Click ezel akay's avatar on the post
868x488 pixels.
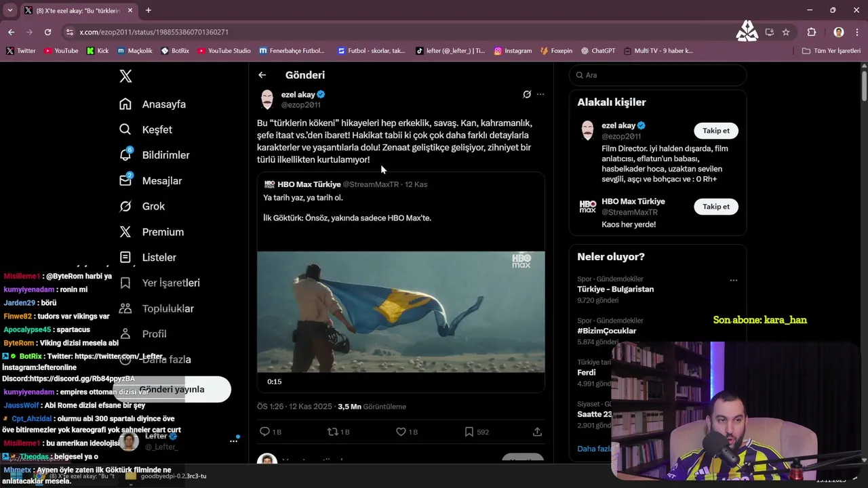pos(267,100)
